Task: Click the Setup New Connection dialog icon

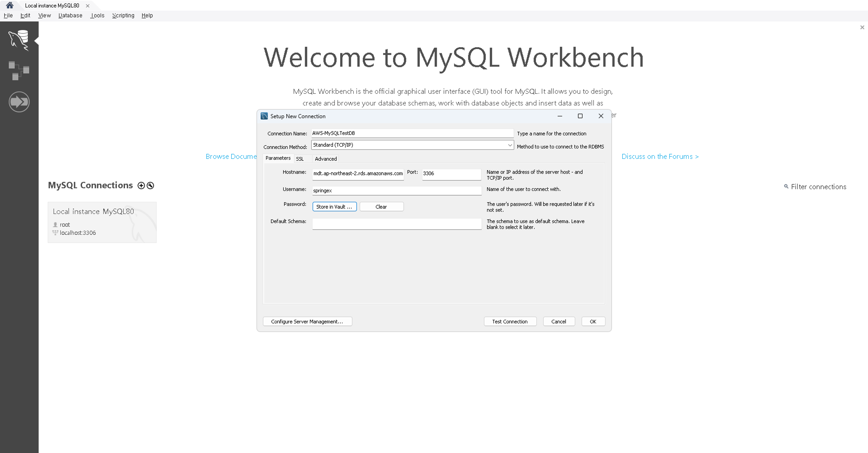Action: coord(264,116)
